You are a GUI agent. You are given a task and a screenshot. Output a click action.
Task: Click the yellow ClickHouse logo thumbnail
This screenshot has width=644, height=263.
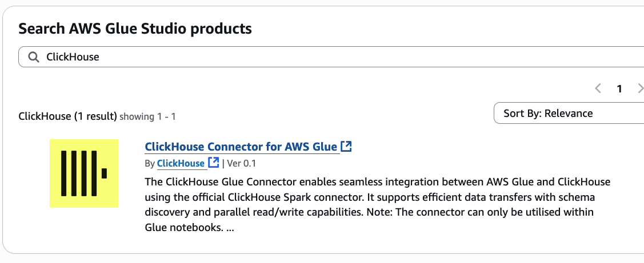tap(84, 173)
